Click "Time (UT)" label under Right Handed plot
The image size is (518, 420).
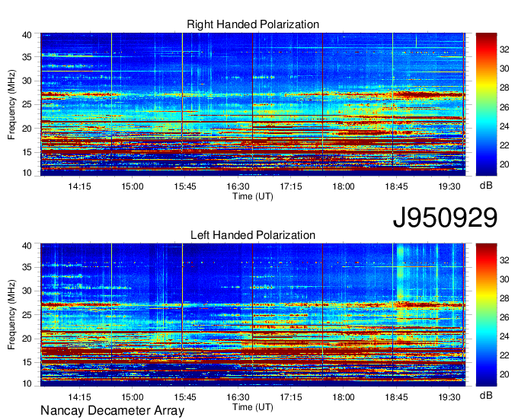(x=253, y=196)
